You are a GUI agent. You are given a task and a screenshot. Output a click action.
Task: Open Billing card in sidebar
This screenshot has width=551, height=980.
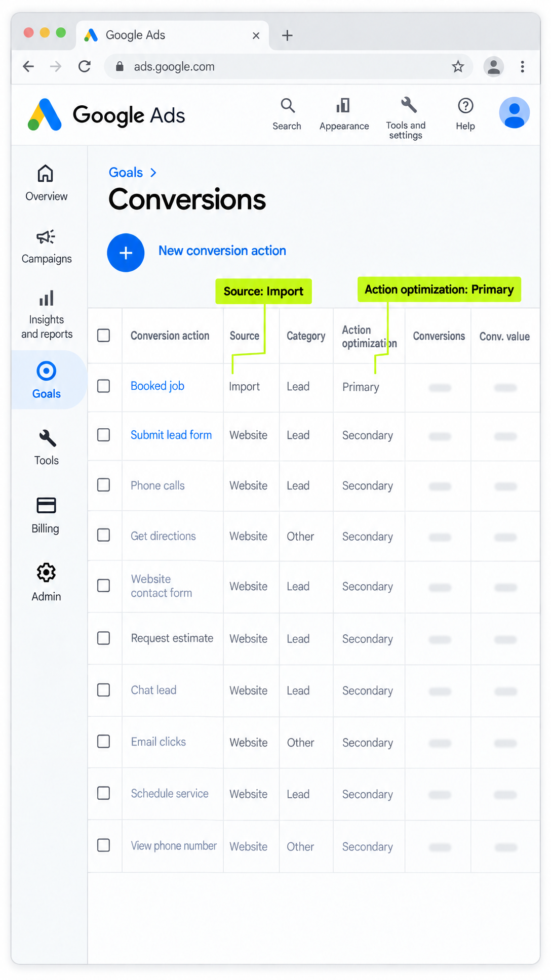click(x=46, y=515)
